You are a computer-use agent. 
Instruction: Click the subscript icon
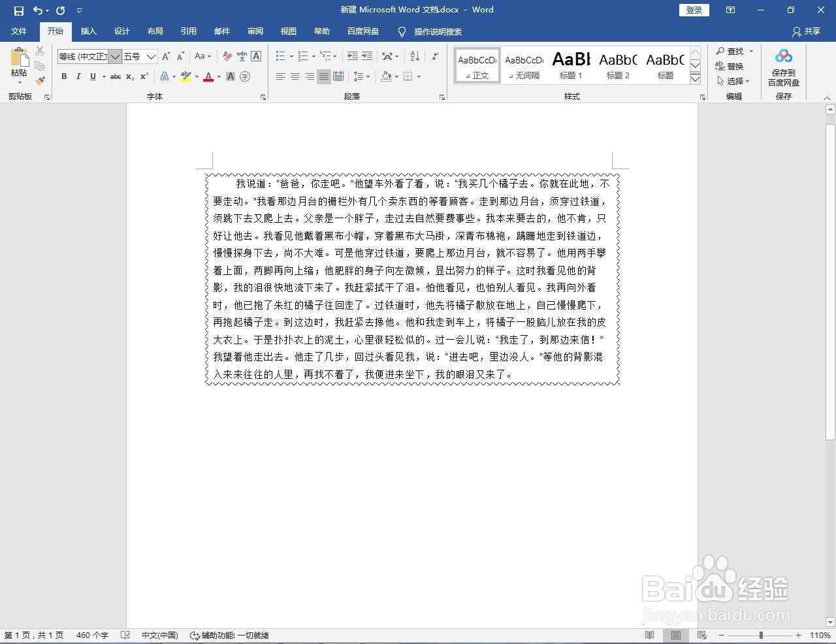tap(129, 76)
